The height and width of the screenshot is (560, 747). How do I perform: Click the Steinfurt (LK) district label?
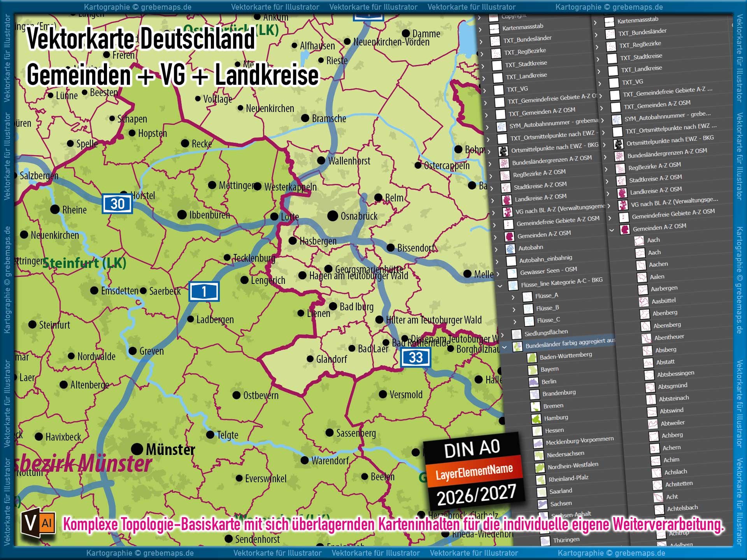[x=84, y=263]
